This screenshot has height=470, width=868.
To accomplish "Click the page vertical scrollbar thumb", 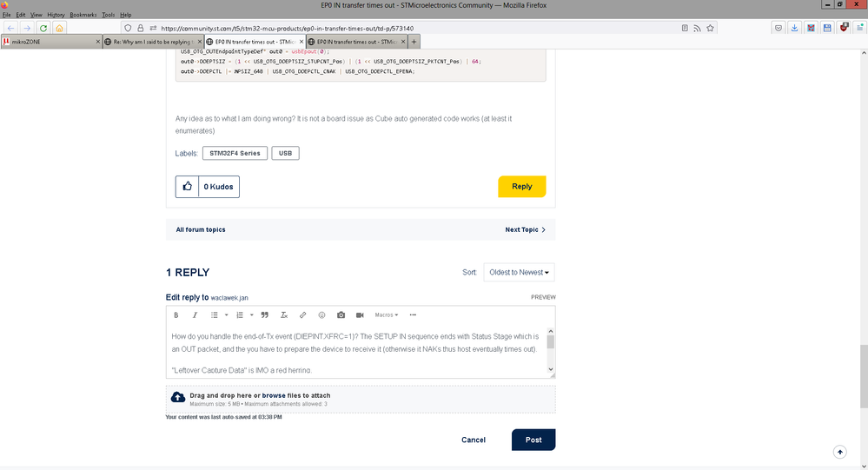I will tap(864, 376).
